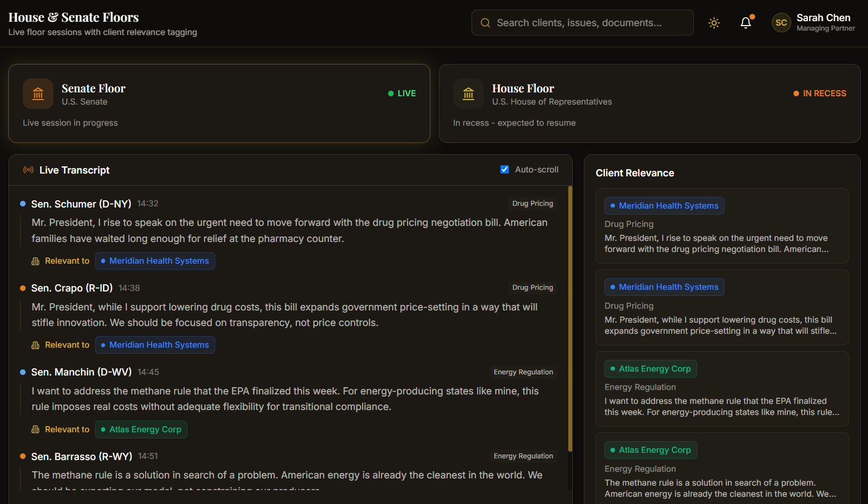Click speaker name Sen. Crapo (R-ID)
Viewport: 868px width, 504px height.
pos(72,288)
